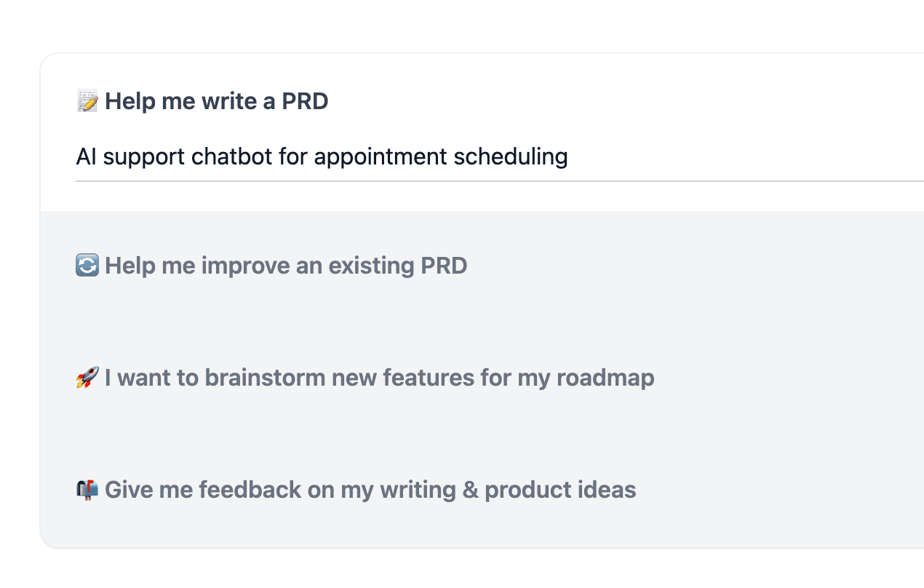Pick "I want to brainstorm new features" option
This screenshot has width=924, height=588.
tap(379, 378)
